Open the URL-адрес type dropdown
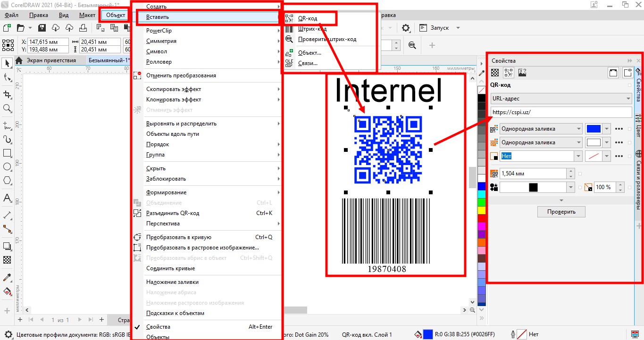The image size is (644, 340). [x=561, y=99]
